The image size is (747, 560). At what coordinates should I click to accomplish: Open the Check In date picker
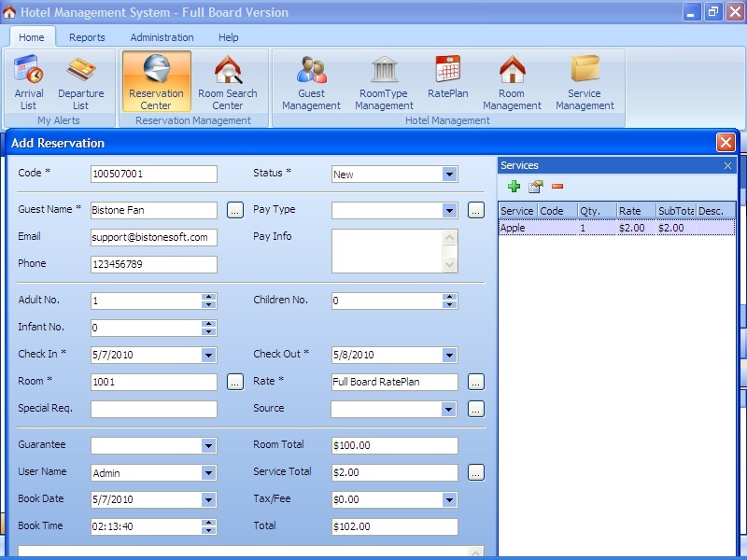click(x=208, y=355)
